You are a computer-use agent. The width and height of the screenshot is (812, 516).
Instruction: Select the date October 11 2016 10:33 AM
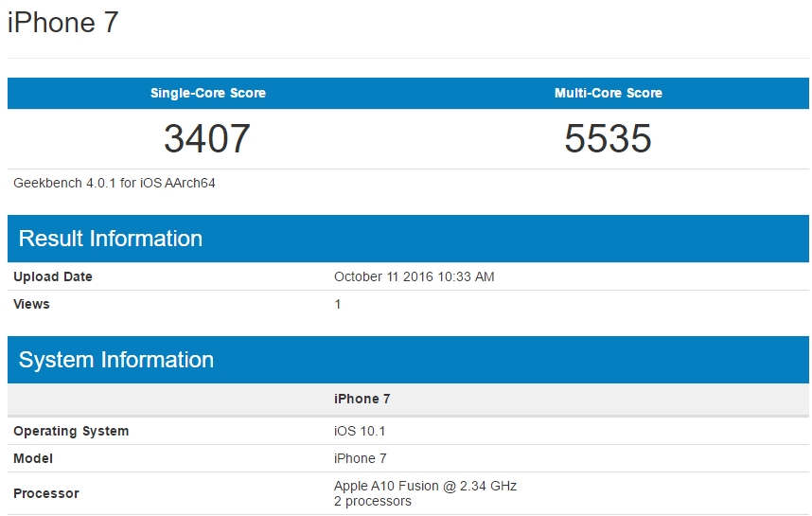pyautogui.click(x=414, y=276)
